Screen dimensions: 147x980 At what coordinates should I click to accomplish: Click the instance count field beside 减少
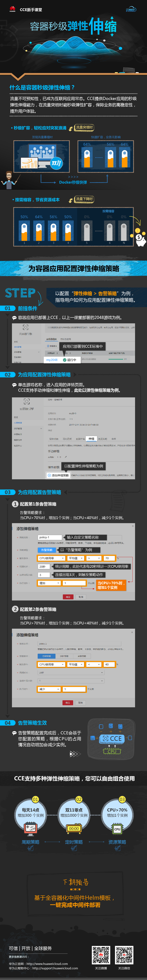(x=74, y=689)
